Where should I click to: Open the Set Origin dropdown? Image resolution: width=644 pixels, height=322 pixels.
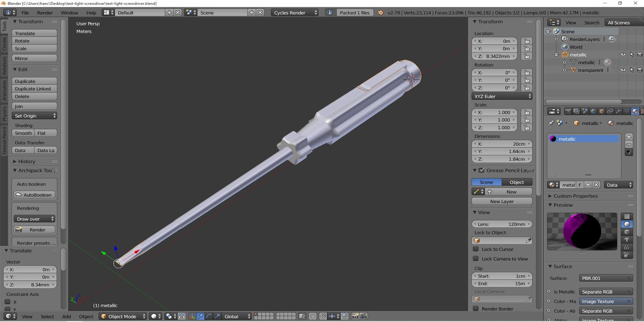point(34,116)
